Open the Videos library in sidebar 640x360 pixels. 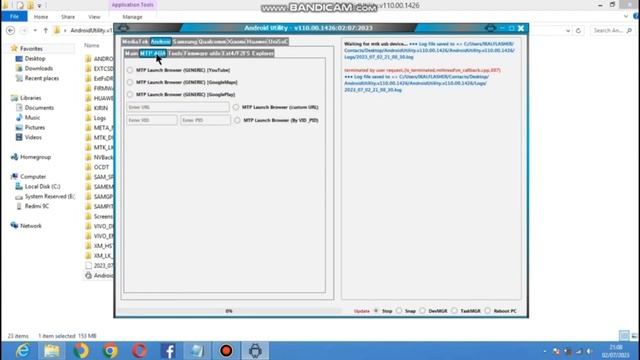point(33,137)
